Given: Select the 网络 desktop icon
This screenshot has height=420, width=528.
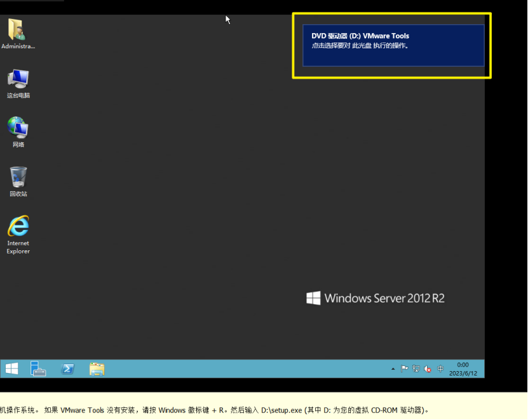Looking at the screenshot, I should (x=18, y=132).
